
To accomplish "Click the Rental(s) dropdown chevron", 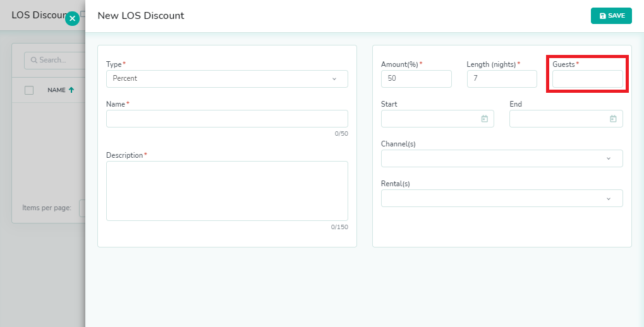I will coord(609,199).
